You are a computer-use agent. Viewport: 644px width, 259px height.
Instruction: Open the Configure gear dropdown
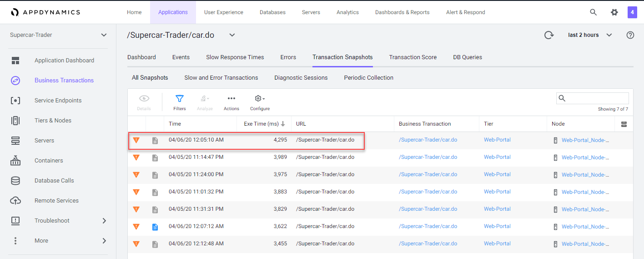(x=260, y=98)
